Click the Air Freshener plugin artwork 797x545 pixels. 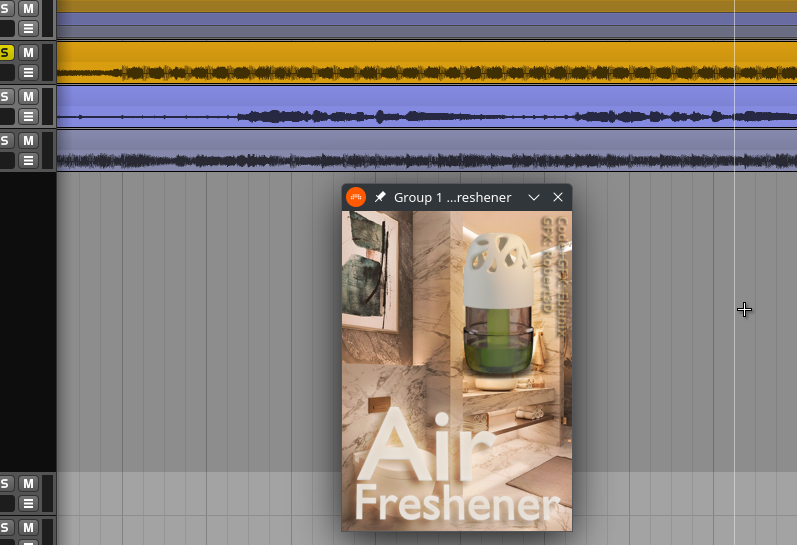(x=456, y=370)
